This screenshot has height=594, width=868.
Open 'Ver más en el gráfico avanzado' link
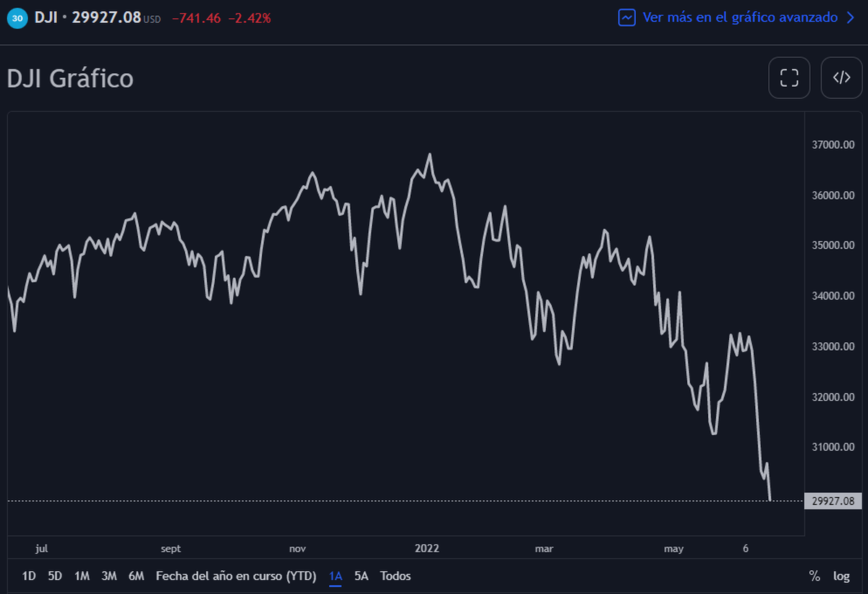[x=740, y=17]
